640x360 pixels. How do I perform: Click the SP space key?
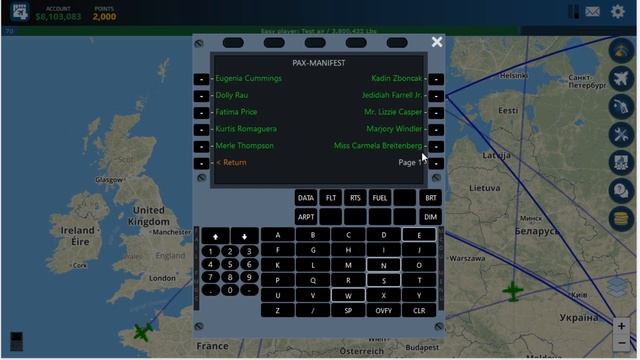[348, 311]
